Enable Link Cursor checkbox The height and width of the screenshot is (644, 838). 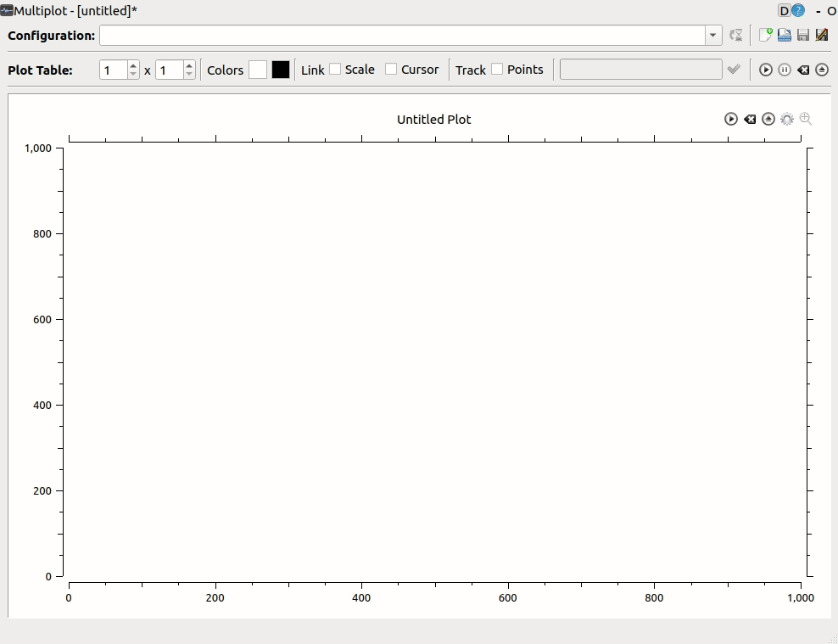[391, 69]
